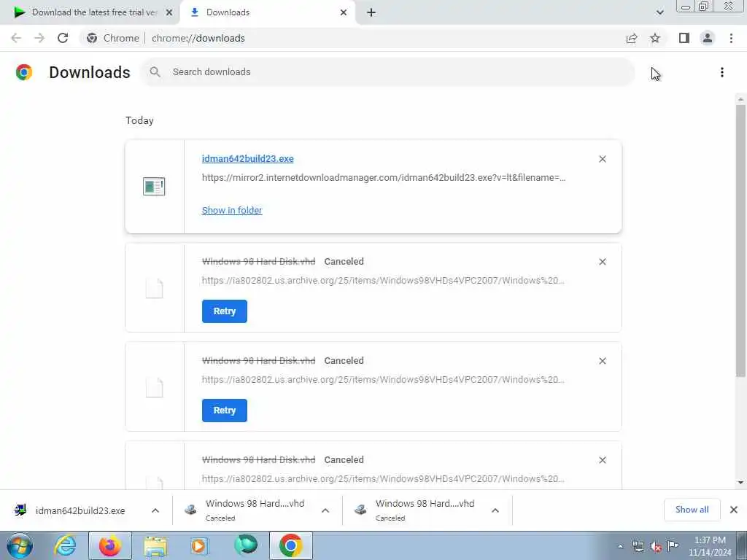Image resolution: width=747 pixels, height=560 pixels.
Task: Close the Downloads tab
Action: (344, 12)
